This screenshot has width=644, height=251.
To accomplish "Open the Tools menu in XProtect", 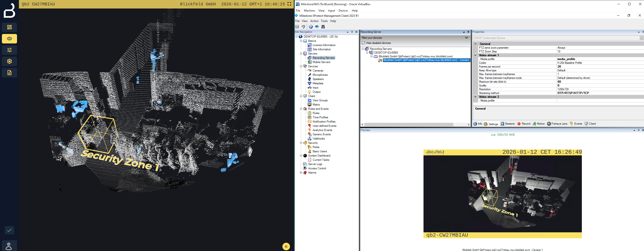I will coord(324,21).
